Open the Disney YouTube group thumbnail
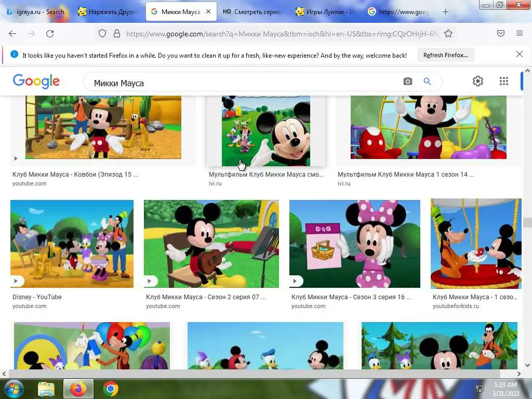The width and height of the screenshot is (532, 399). click(x=72, y=244)
